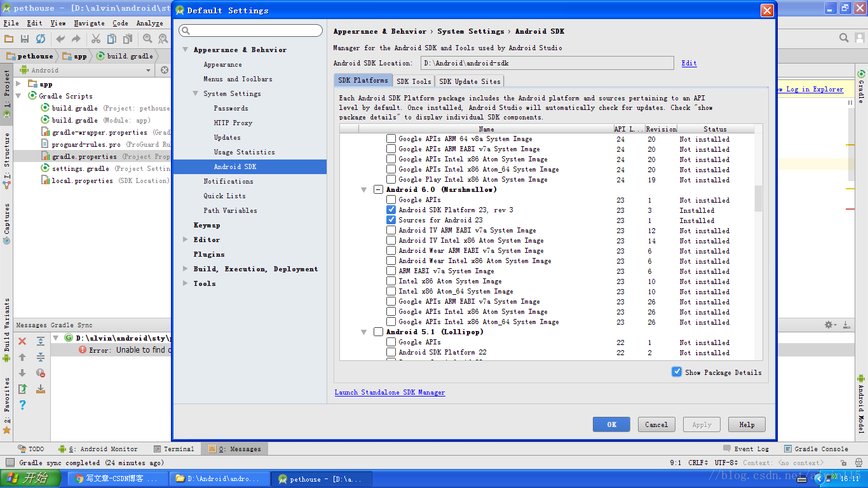Screen dimensions: 868x488
Task: Open the Favorites side tool window
Action: point(6,405)
